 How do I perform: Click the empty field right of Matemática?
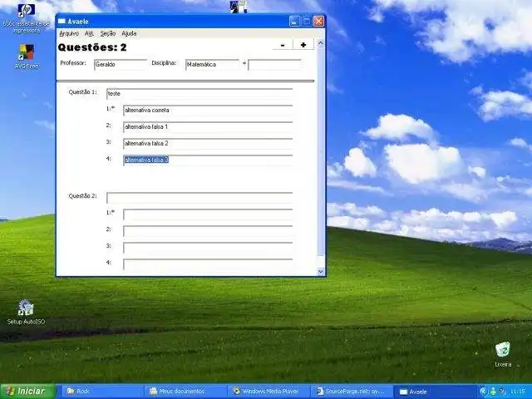click(274, 65)
